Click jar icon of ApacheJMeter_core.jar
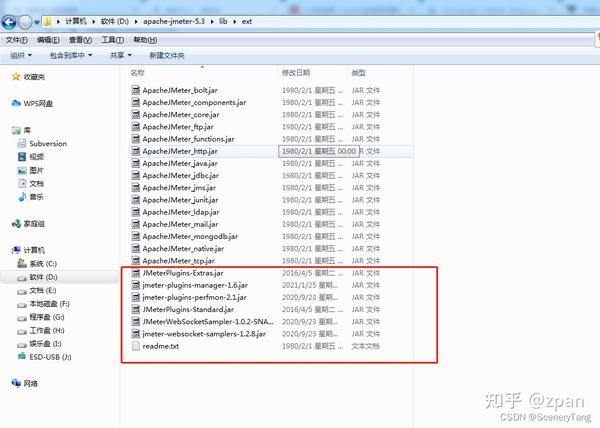The width and height of the screenshot is (600, 428). click(135, 114)
